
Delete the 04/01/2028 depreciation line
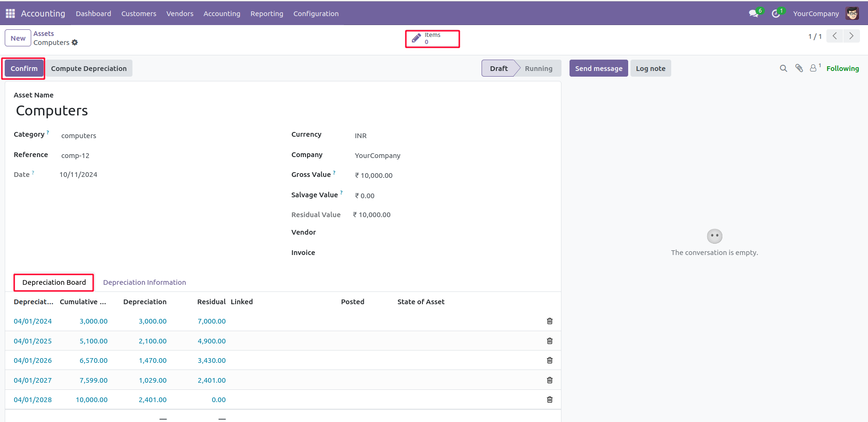pyautogui.click(x=549, y=400)
